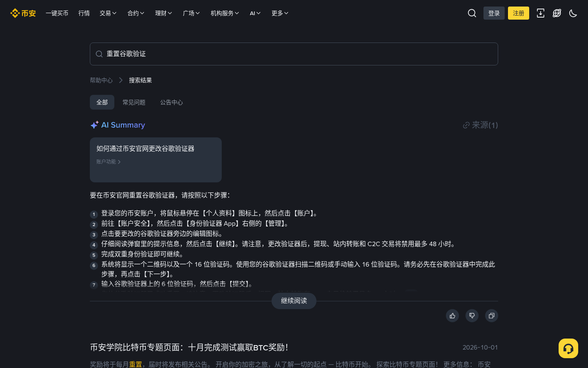Click the intro line 要在币安官网重置谷歌验证器
Image resolution: width=588 pixels, height=368 pixels.
tap(161, 195)
